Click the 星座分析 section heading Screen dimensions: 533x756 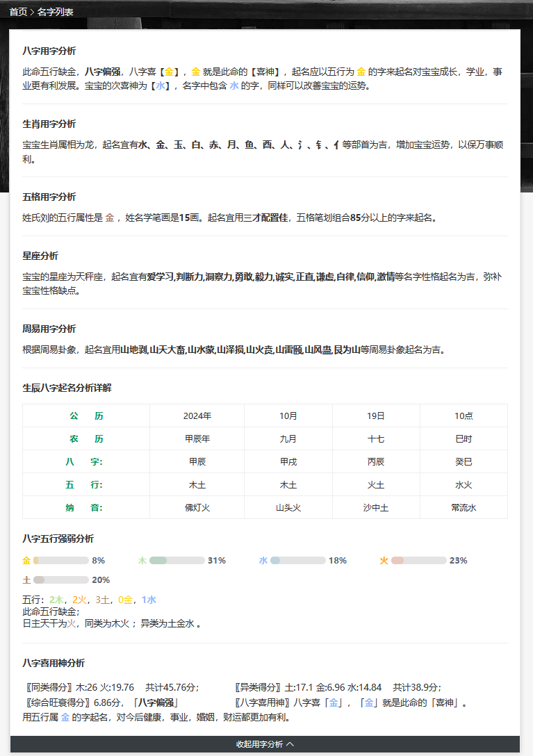click(40, 256)
